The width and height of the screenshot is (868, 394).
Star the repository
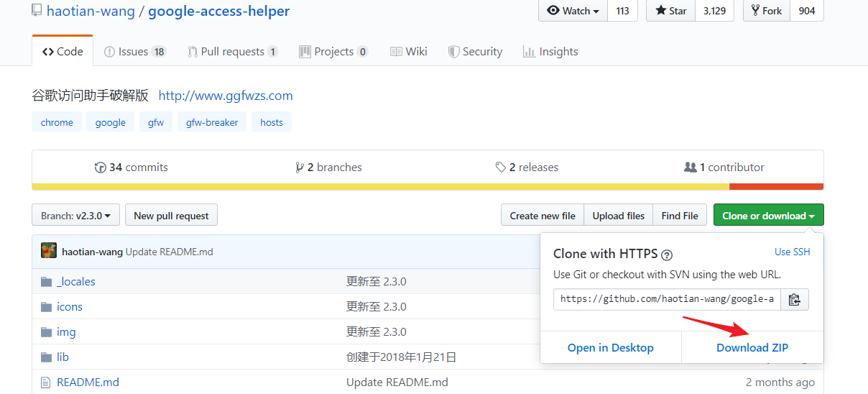670,11
